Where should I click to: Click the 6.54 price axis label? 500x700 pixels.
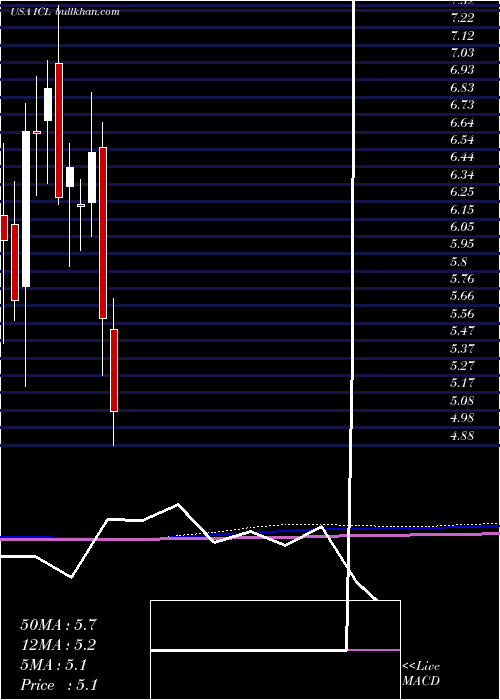pos(462,140)
